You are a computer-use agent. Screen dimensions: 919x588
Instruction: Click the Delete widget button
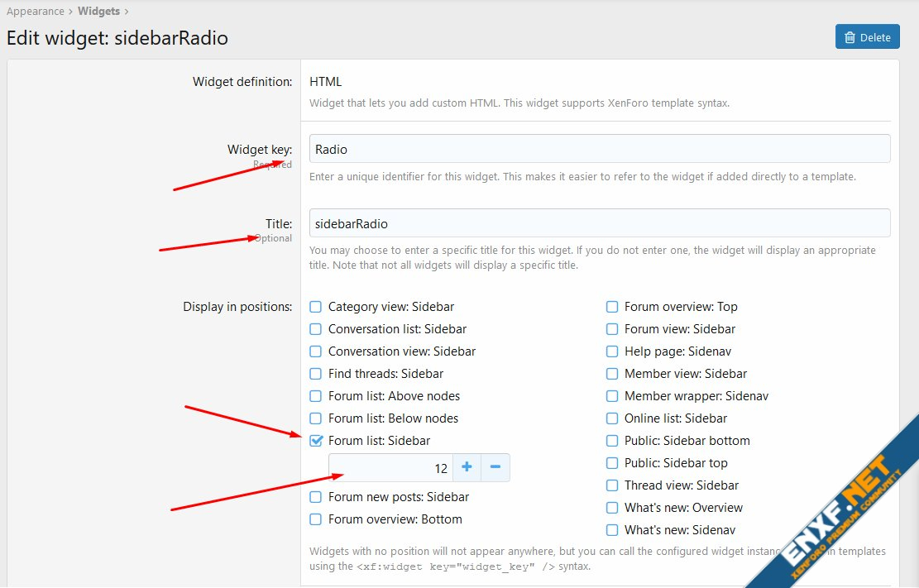867,37
